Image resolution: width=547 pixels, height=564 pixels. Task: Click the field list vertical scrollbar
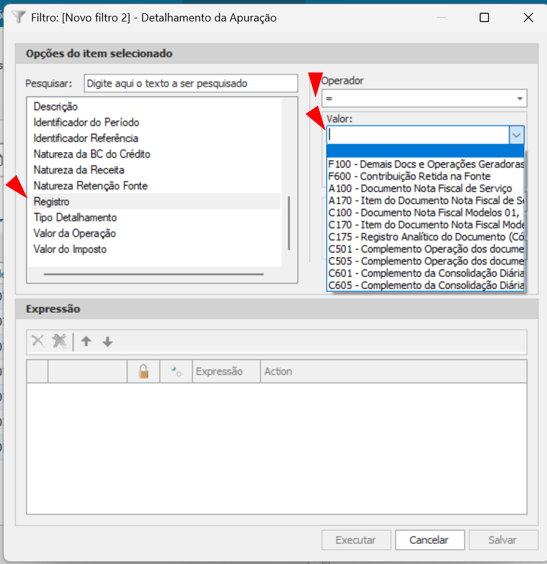coord(289,223)
